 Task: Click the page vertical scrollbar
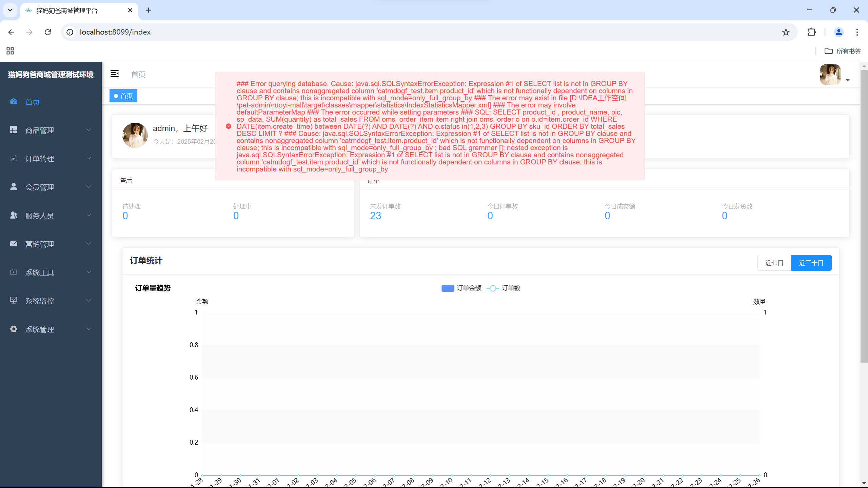click(864, 217)
